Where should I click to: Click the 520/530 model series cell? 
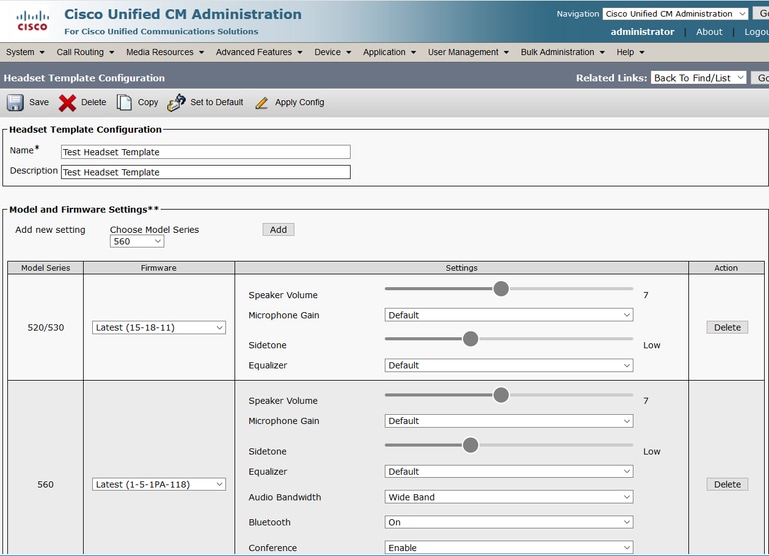point(46,328)
